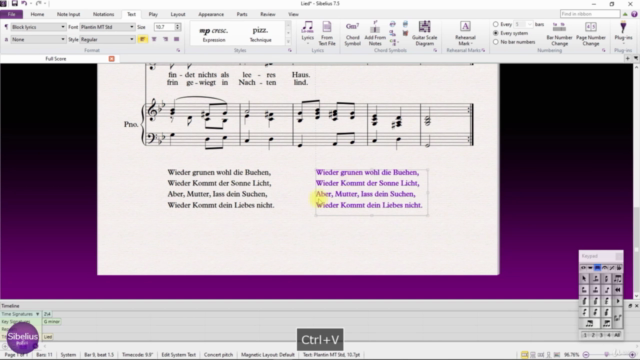Screen dimensions: 640x360
Task: Open the Lyrics tool in the ribbon
Action: (x=307, y=32)
